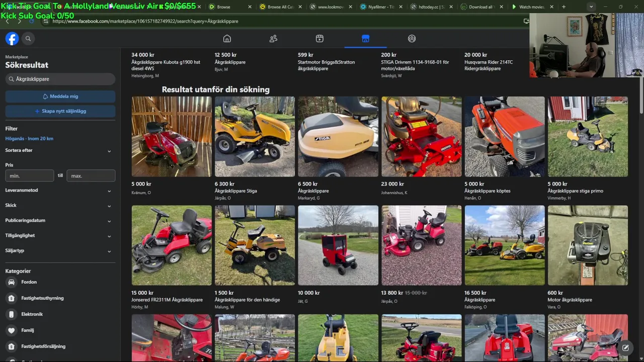Viewport: 644px width, 362px height.
Task: Switch to the Browse browser tab
Action: [229, 7]
